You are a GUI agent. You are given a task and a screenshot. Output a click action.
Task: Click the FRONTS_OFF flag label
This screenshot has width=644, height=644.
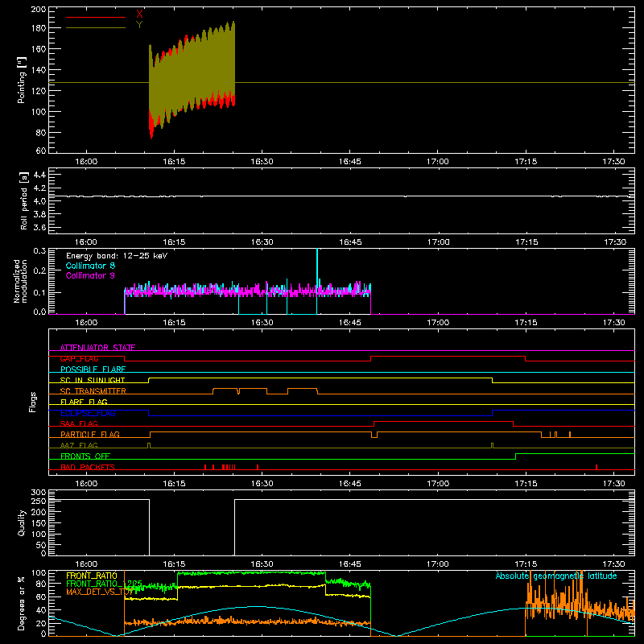[x=85, y=456]
